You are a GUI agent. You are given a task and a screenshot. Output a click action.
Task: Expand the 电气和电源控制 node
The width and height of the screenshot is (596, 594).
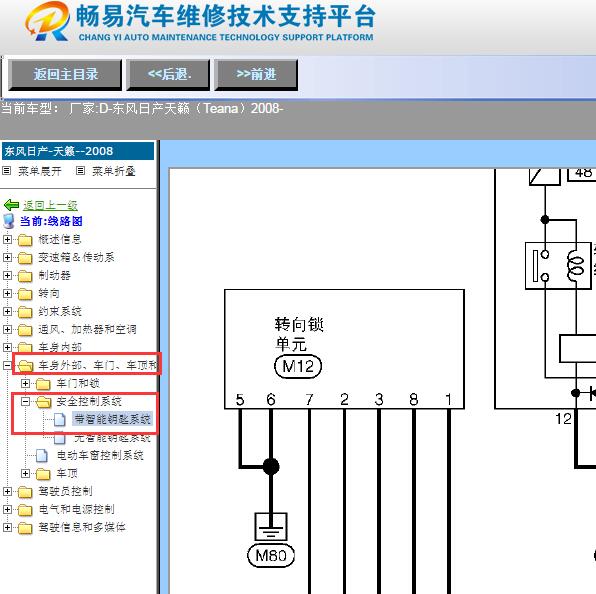coord(7,509)
